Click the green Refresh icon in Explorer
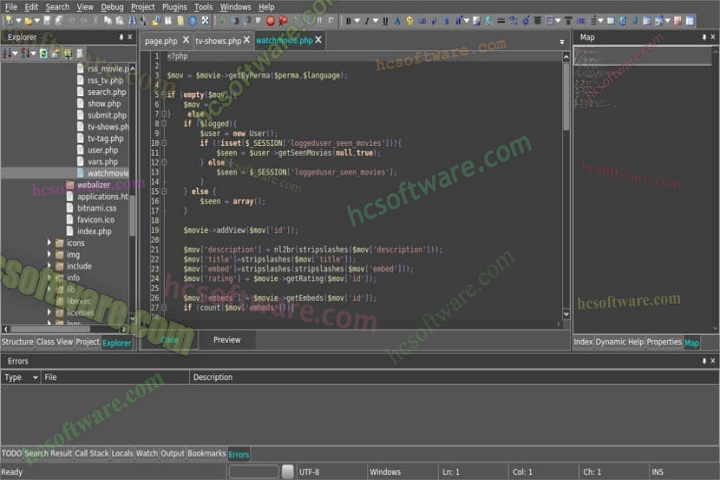720x480 pixels. point(44,54)
